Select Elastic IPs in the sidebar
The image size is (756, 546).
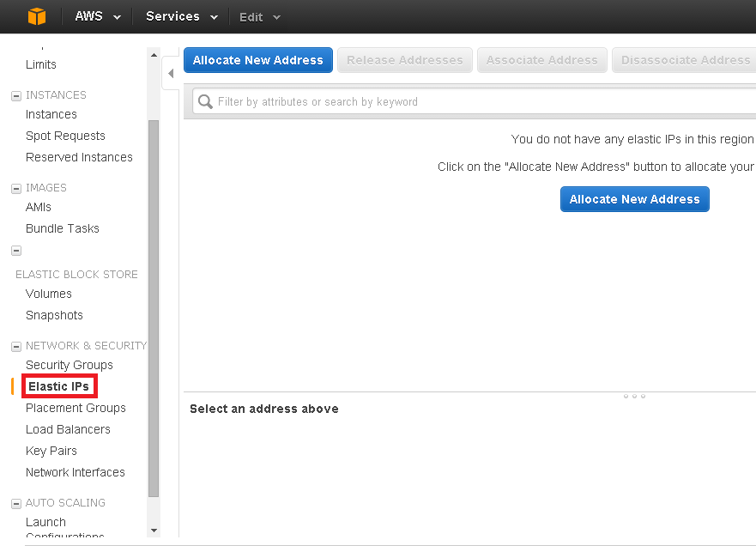pyautogui.click(x=59, y=386)
